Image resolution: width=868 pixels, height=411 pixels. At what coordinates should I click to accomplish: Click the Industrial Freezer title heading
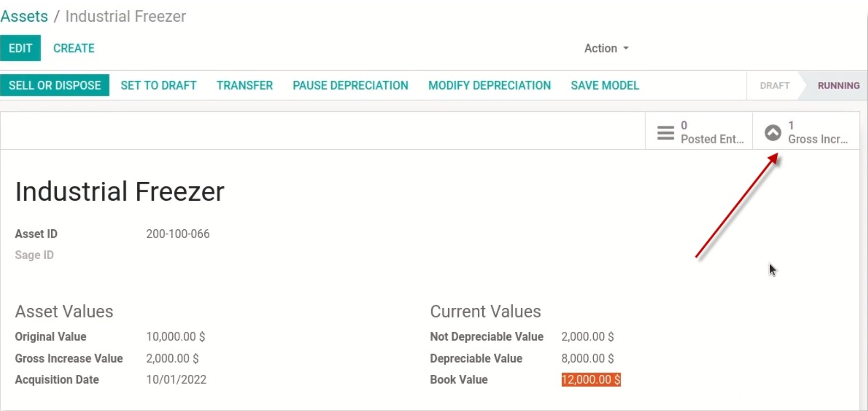pyautogui.click(x=120, y=192)
